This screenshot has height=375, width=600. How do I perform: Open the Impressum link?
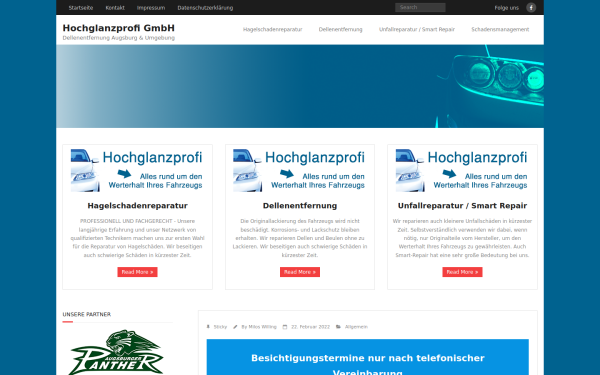click(x=151, y=8)
